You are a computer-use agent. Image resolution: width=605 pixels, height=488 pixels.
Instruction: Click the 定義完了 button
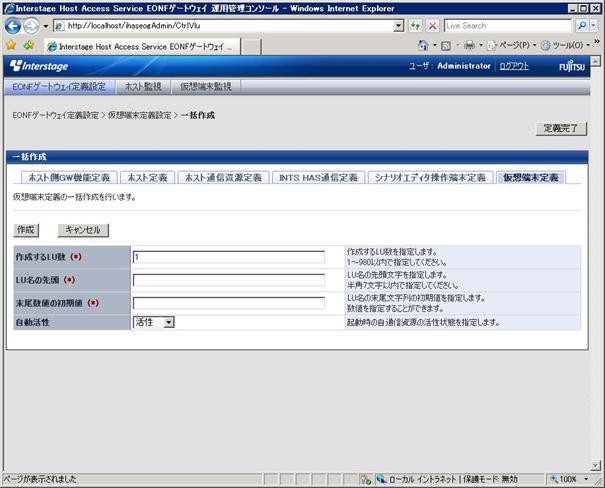pyautogui.click(x=561, y=128)
